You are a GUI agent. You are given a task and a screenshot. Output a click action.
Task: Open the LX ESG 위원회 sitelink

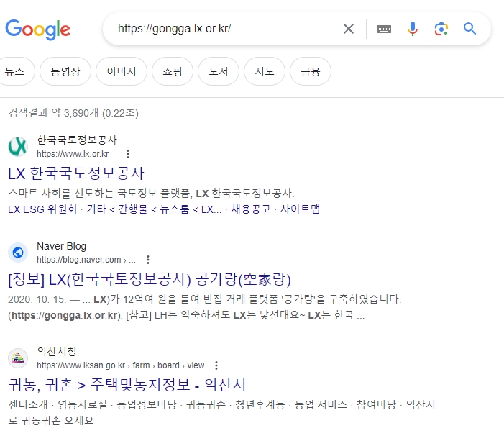coord(42,209)
